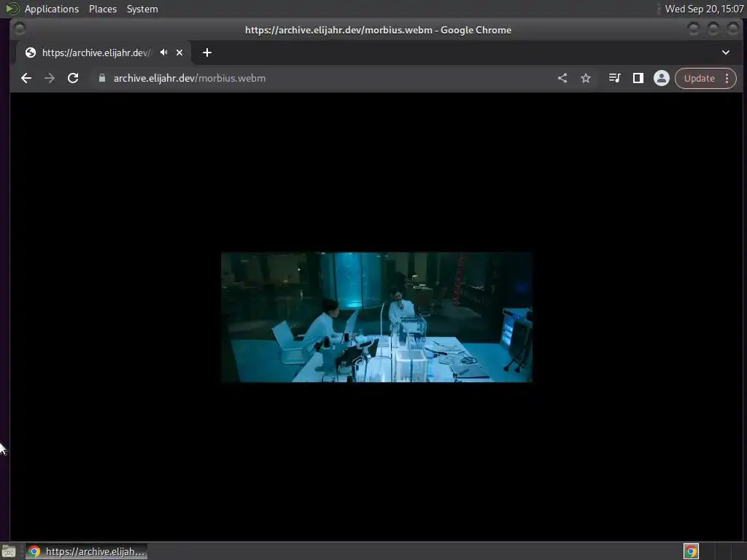The height and width of the screenshot is (560, 747).
Task: Click the address bar URL
Action: pyautogui.click(x=190, y=78)
